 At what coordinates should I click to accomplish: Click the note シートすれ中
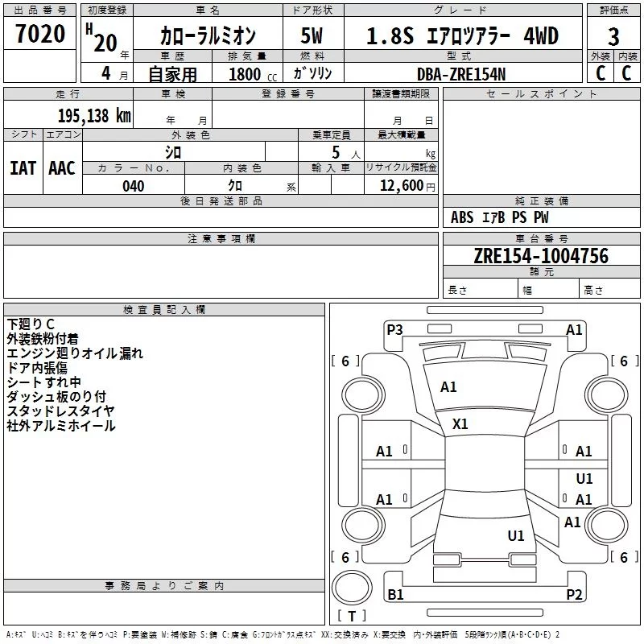[x=44, y=382]
